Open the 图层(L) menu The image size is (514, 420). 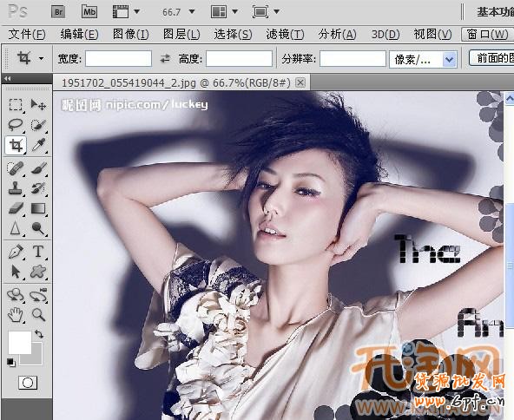point(181,34)
